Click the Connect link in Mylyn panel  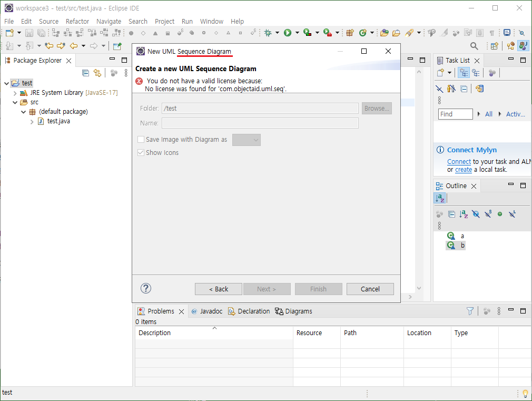[x=459, y=162]
